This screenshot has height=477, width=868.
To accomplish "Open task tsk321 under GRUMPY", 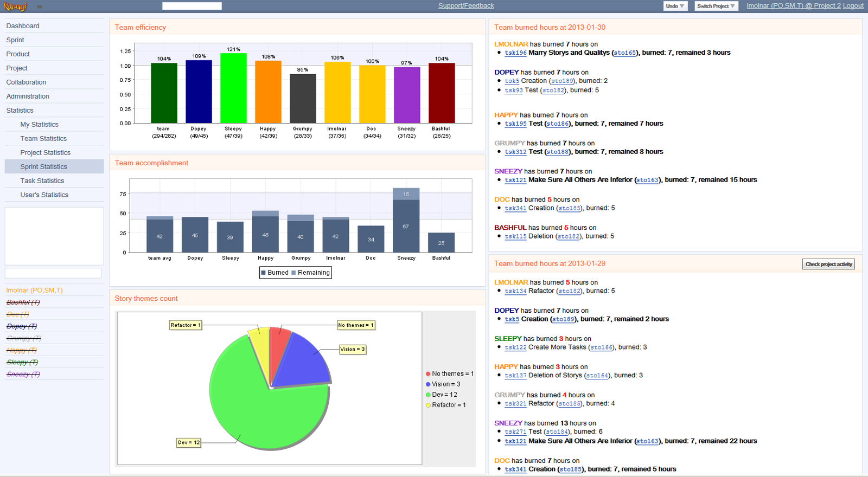I will [x=515, y=404].
